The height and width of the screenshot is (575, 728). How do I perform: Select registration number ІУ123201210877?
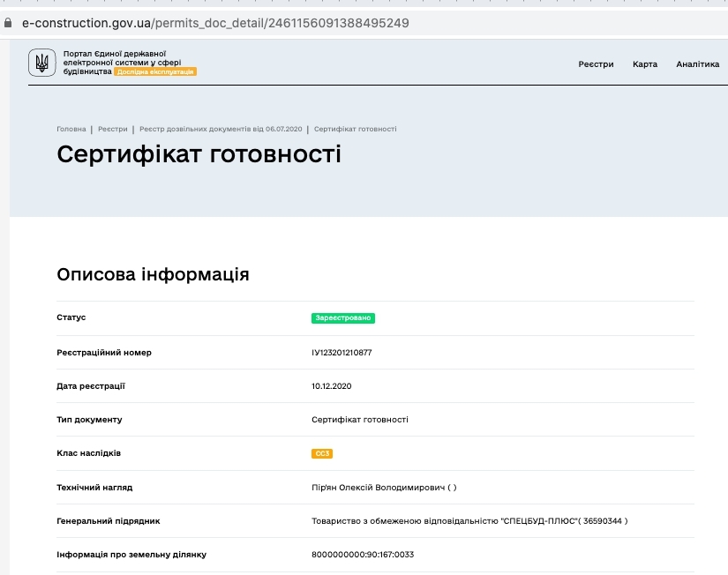tap(341, 353)
